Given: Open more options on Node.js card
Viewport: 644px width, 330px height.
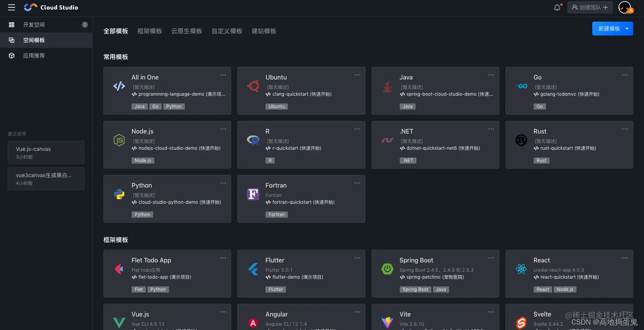Looking at the screenshot, I should [223, 129].
